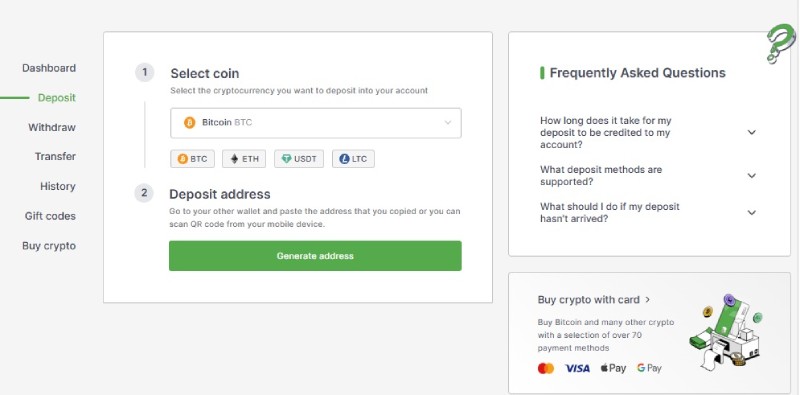
Task: Go to Withdraw in sidebar
Action: (52, 127)
